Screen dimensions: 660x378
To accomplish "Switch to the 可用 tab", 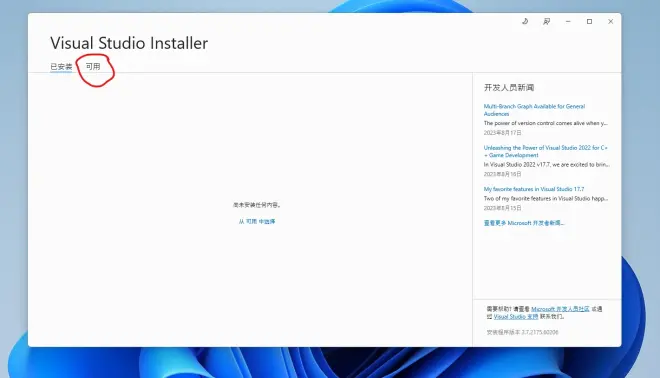I will click(93, 67).
